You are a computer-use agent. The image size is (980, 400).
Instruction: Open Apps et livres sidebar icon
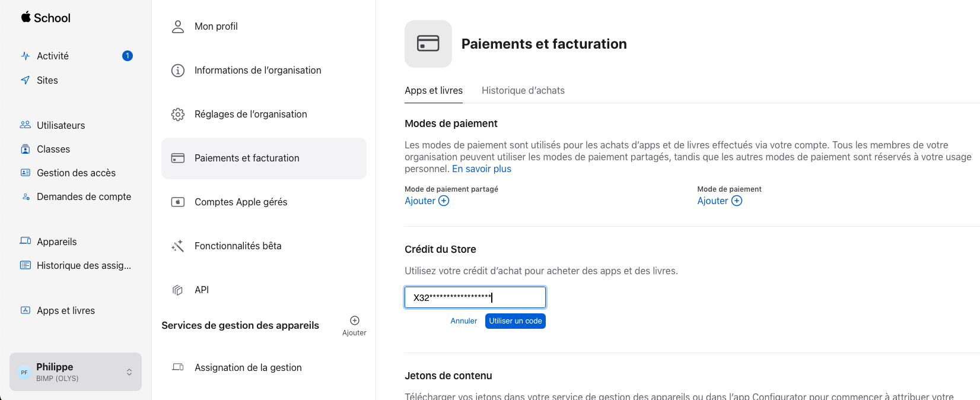coord(26,310)
